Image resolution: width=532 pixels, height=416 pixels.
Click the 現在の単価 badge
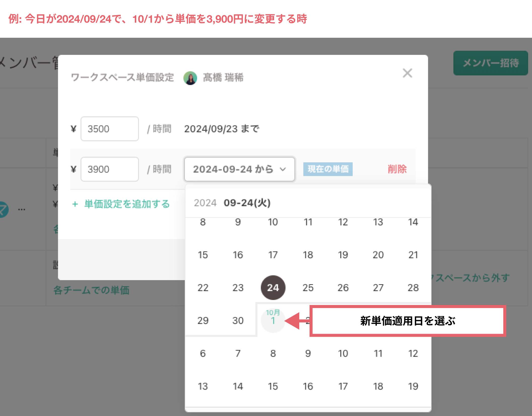pos(328,169)
